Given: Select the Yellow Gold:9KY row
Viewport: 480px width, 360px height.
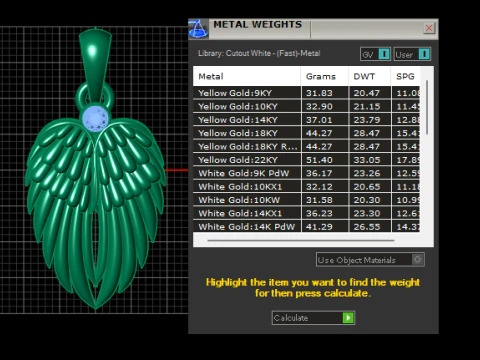Looking at the screenshot, I should [306, 93].
